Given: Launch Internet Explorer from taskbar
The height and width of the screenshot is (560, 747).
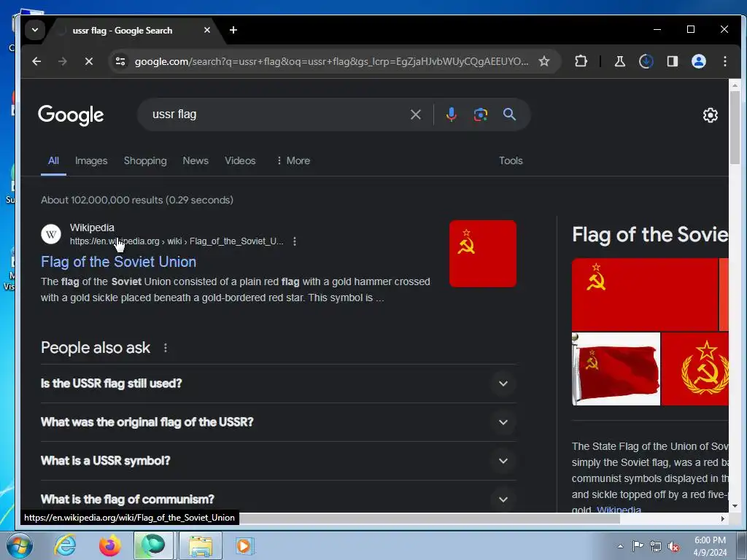Looking at the screenshot, I should click(x=65, y=545).
